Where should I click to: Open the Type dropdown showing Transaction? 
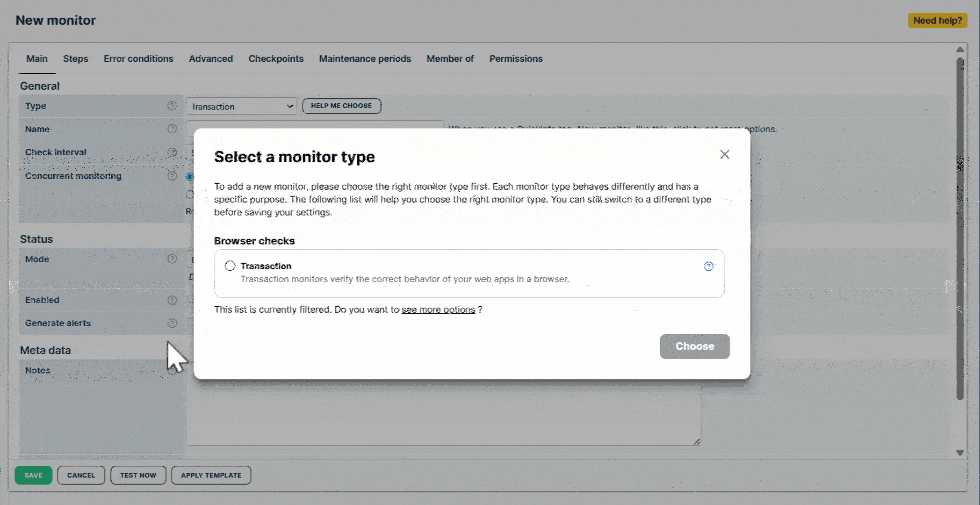point(241,106)
